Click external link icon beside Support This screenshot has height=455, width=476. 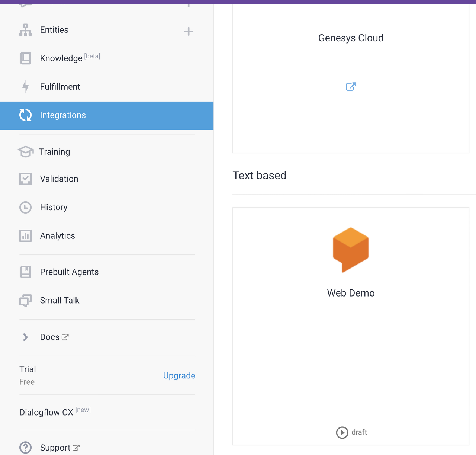pyautogui.click(x=76, y=448)
